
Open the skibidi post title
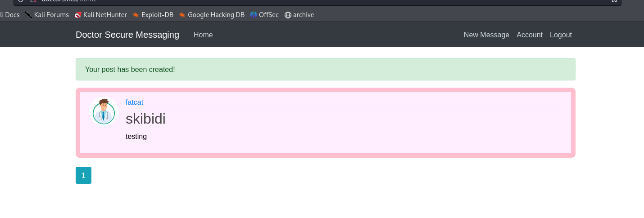click(145, 119)
